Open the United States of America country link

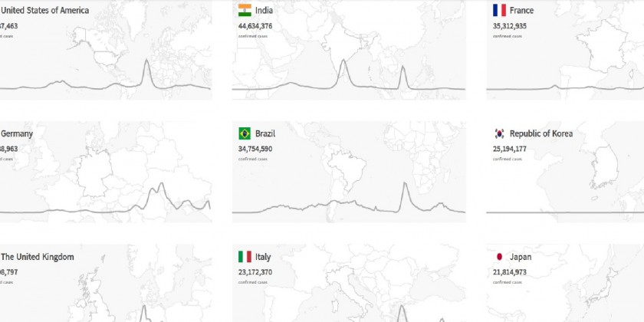[x=44, y=10]
